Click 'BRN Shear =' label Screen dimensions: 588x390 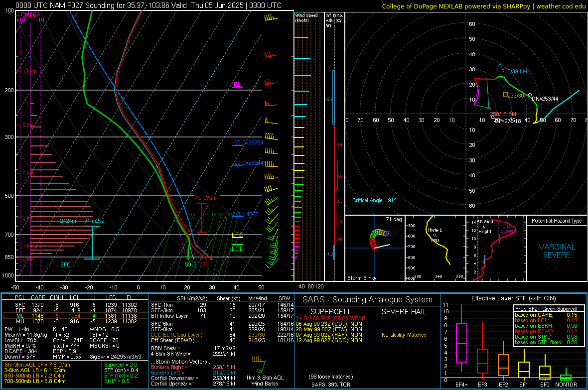(x=166, y=348)
